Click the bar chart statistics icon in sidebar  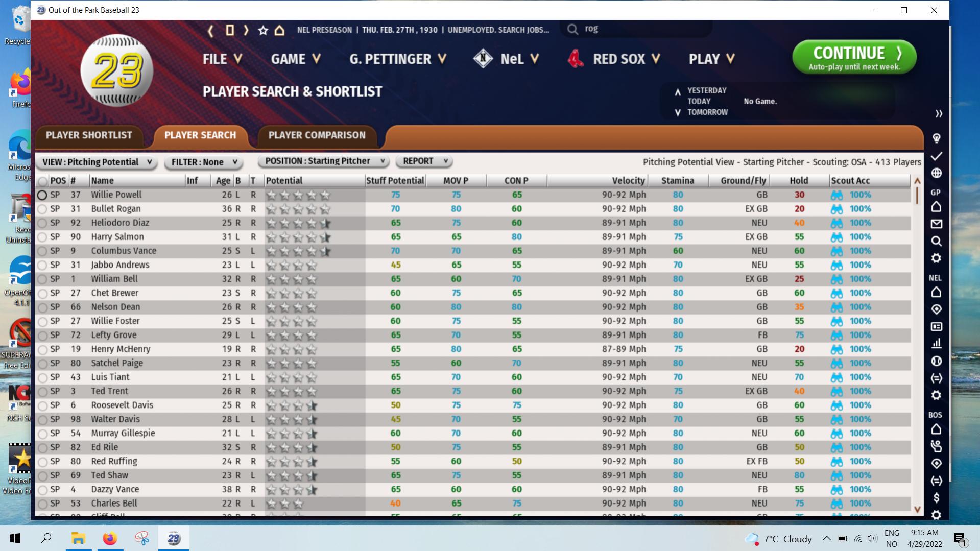pyautogui.click(x=937, y=344)
